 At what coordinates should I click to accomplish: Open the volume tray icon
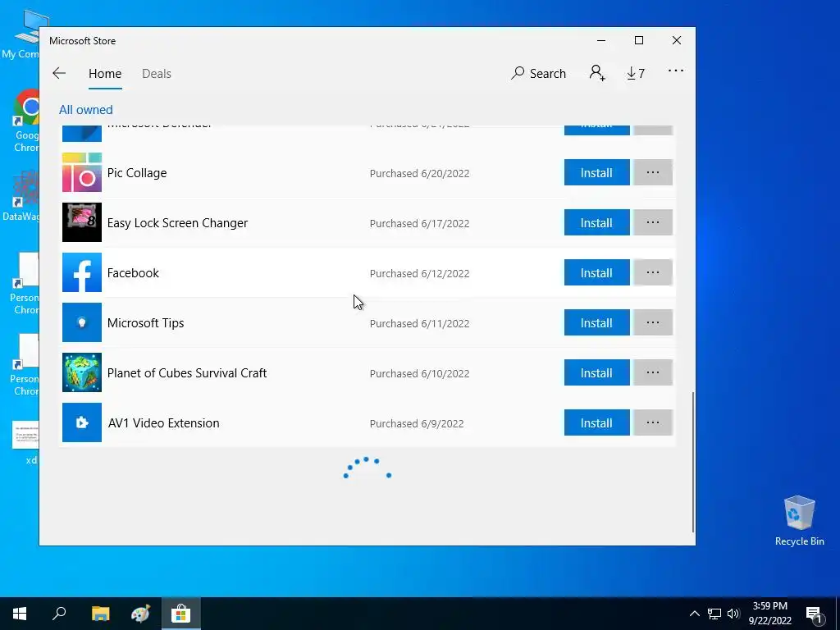tap(733, 614)
